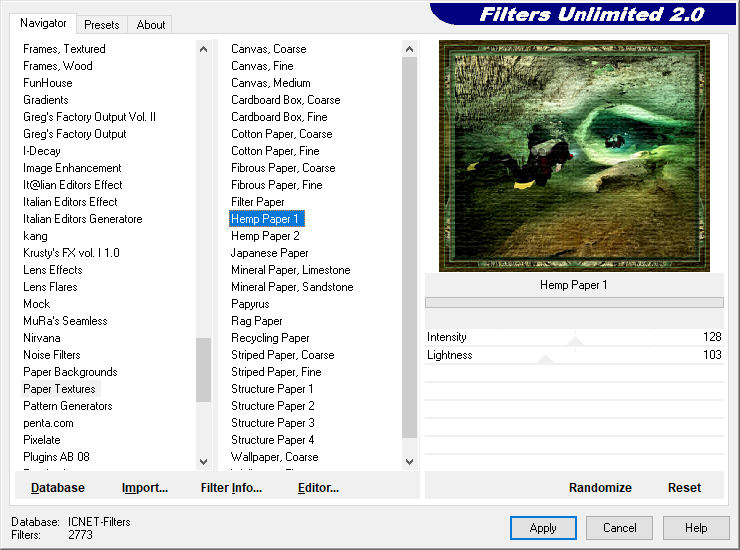
Task: Select Wallpaper, Coarse filter
Action: [x=274, y=457]
